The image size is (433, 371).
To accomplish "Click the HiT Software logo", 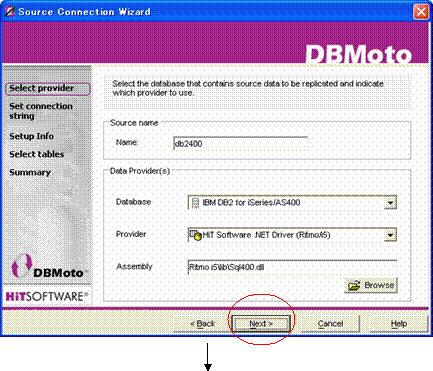I will pyautogui.click(x=47, y=296).
